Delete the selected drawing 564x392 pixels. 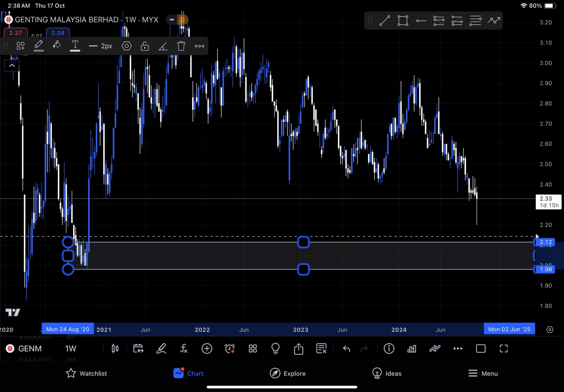pos(181,46)
